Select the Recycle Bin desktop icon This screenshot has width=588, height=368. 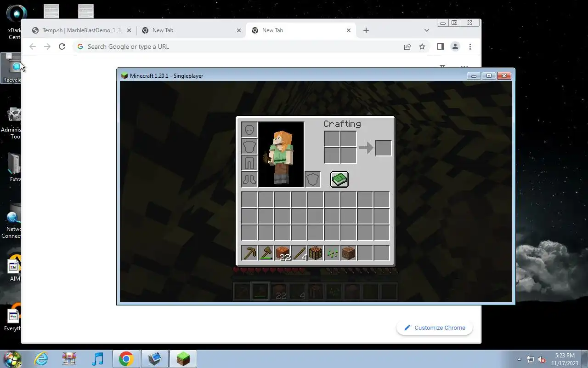(x=11, y=68)
